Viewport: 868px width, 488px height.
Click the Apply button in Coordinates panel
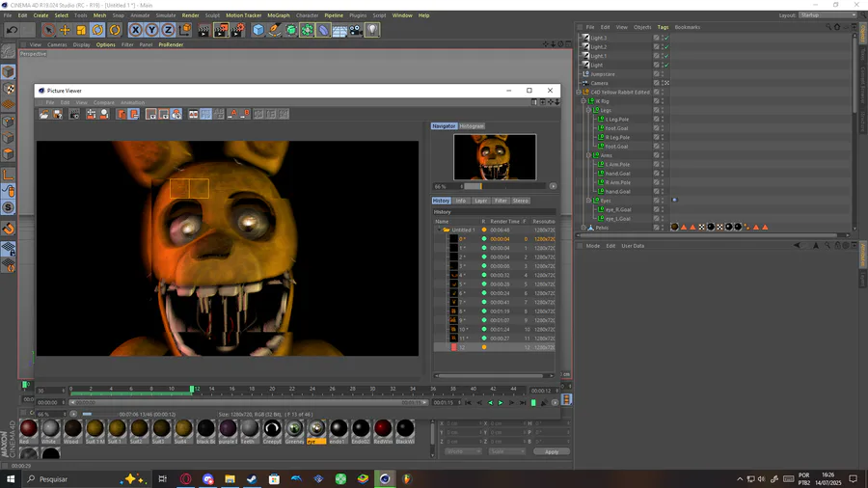[x=552, y=451]
